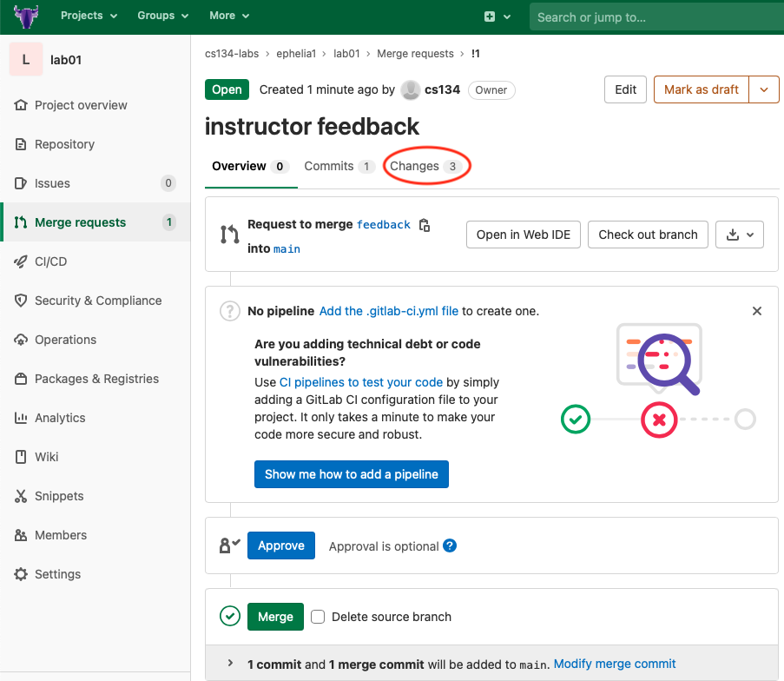
Task: Click the cs134 author avatar
Action: tap(411, 90)
